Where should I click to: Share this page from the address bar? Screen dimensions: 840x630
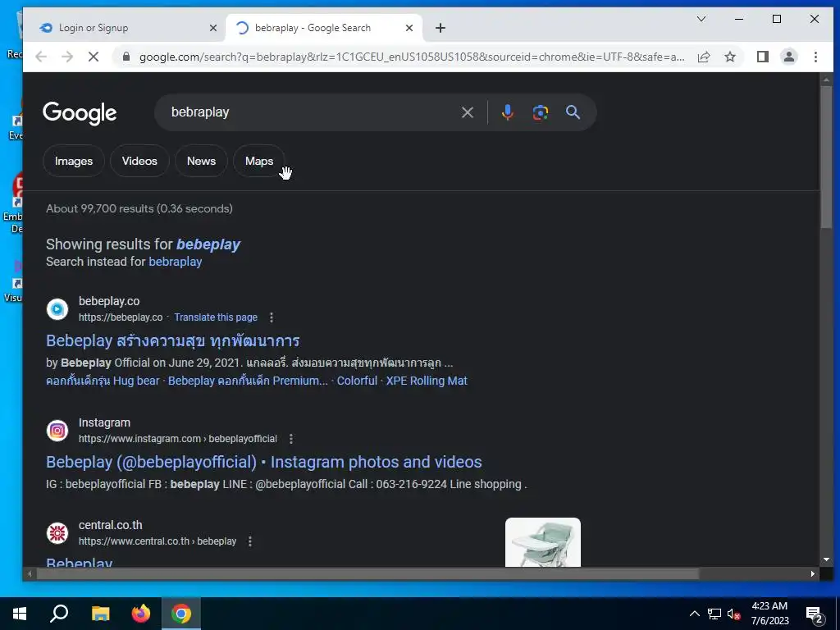pyautogui.click(x=703, y=57)
